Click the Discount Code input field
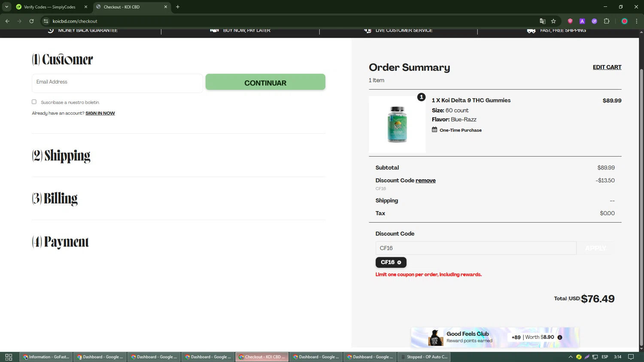644x362 pixels. click(x=476, y=248)
